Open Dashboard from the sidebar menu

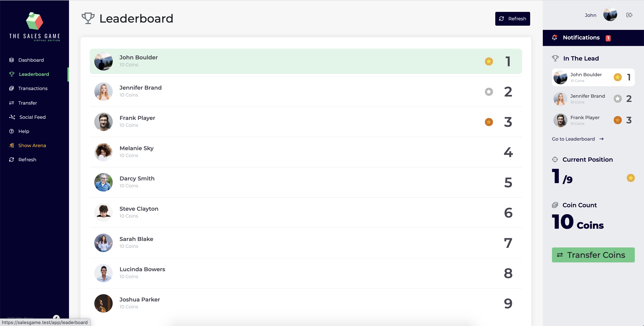tap(31, 60)
